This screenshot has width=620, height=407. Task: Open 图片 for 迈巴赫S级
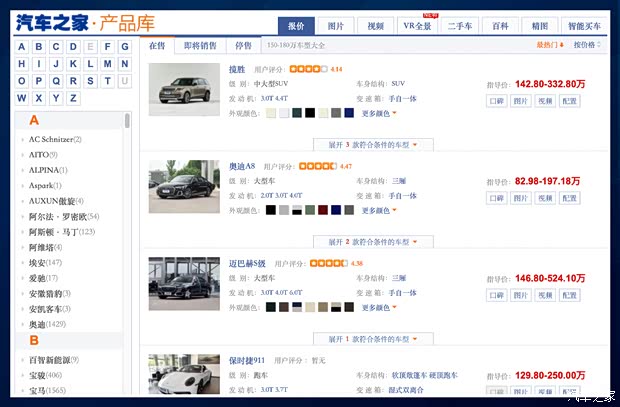(521, 295)
